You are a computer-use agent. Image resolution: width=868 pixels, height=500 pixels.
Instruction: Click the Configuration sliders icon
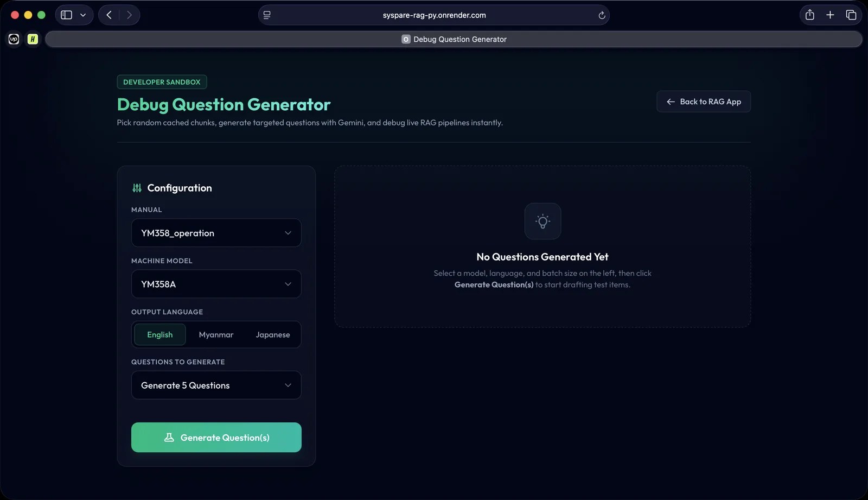tap(137, 188)
